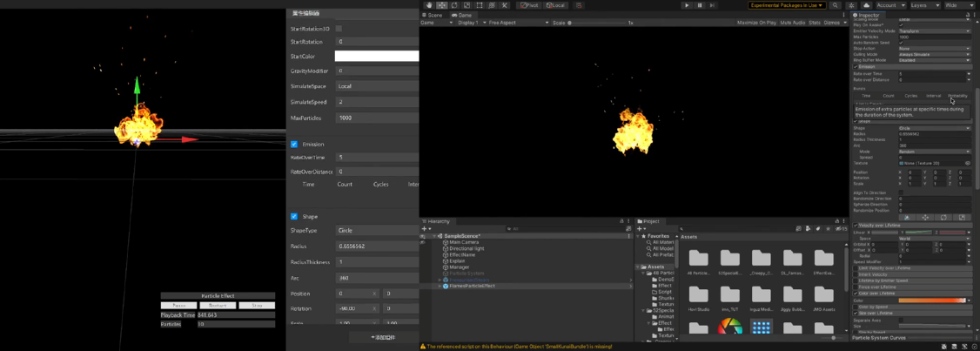Toggle the Emission checkbox
Image resolution: width=980 pixels, height=351 pixels.
[294, 145]
